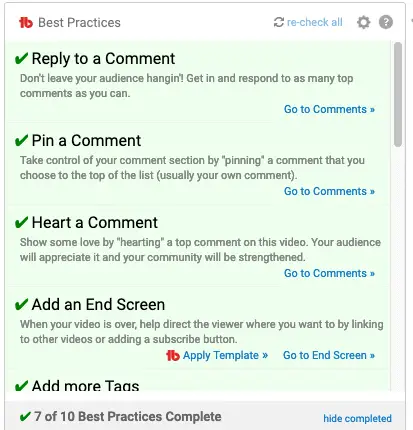Click the checkmark beside Add more Tags
413x430 pixels.
[x=21, y=386]
